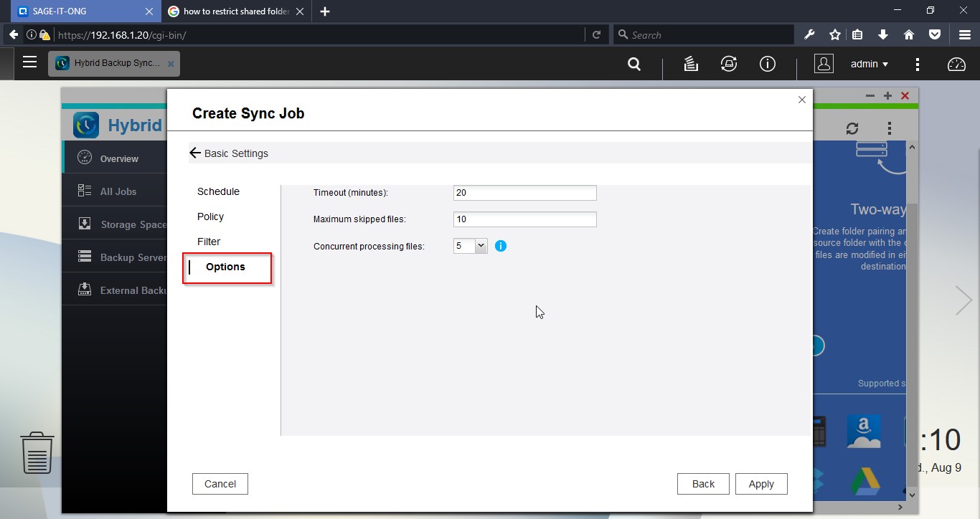The width and height of the screenshot is (980, 519).
Task: Click the refresh icon in Hybrid Backup Sync
Action: point(852,128)
